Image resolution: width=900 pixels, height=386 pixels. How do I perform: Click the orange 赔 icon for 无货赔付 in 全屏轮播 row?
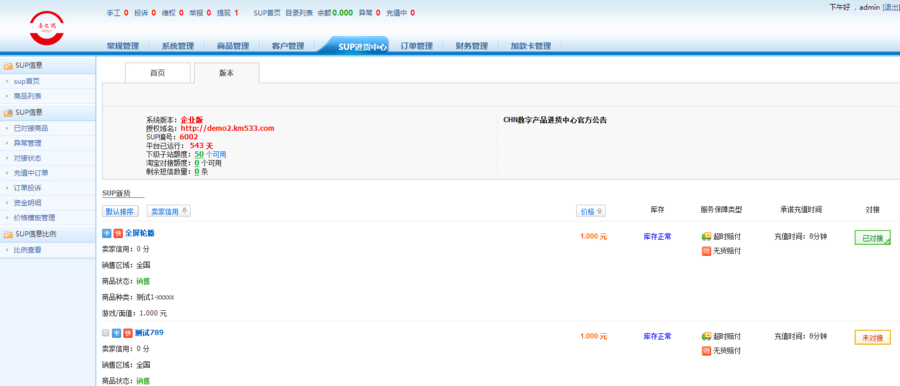(707, 251)
